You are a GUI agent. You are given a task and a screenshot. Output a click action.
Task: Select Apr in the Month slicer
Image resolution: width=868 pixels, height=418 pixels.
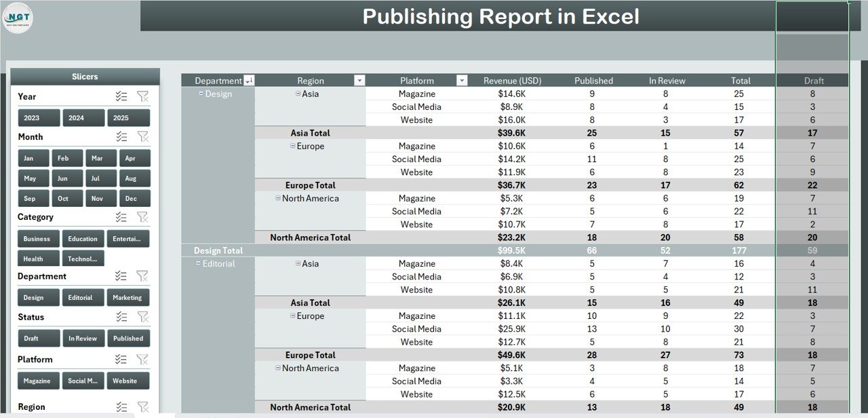coord(135,158)
